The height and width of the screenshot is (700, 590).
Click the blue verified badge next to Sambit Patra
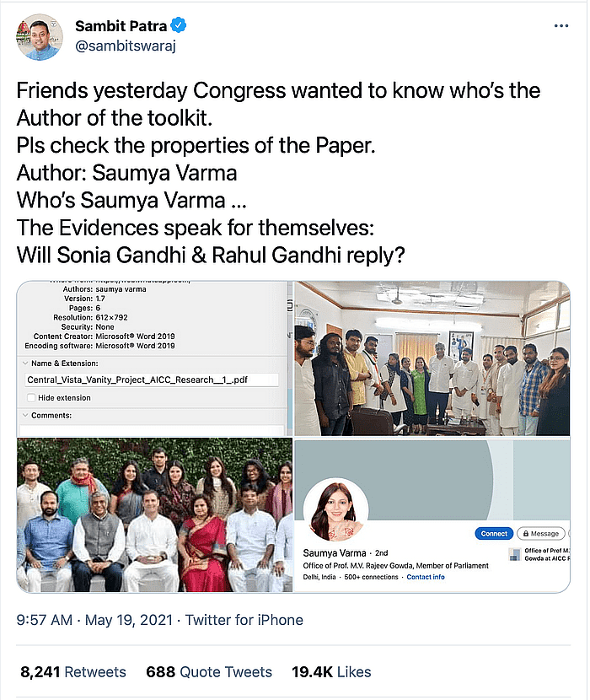pos(178,26)
